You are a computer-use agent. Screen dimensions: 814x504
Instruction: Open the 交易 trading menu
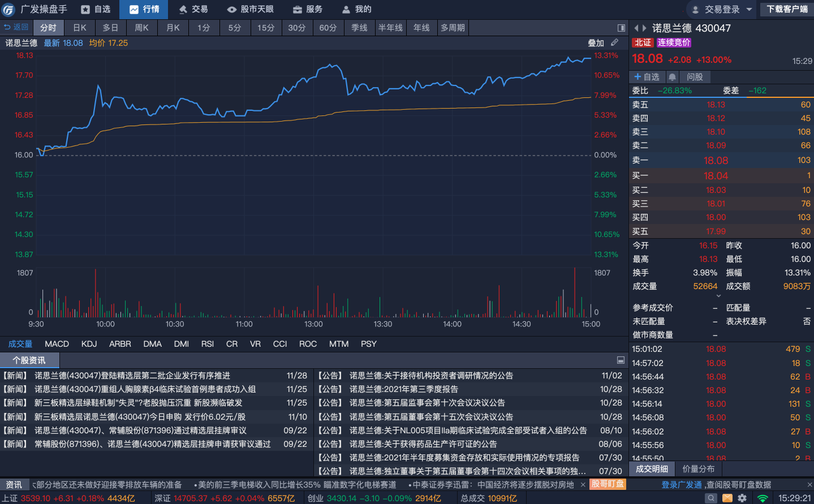pos(193,9)
